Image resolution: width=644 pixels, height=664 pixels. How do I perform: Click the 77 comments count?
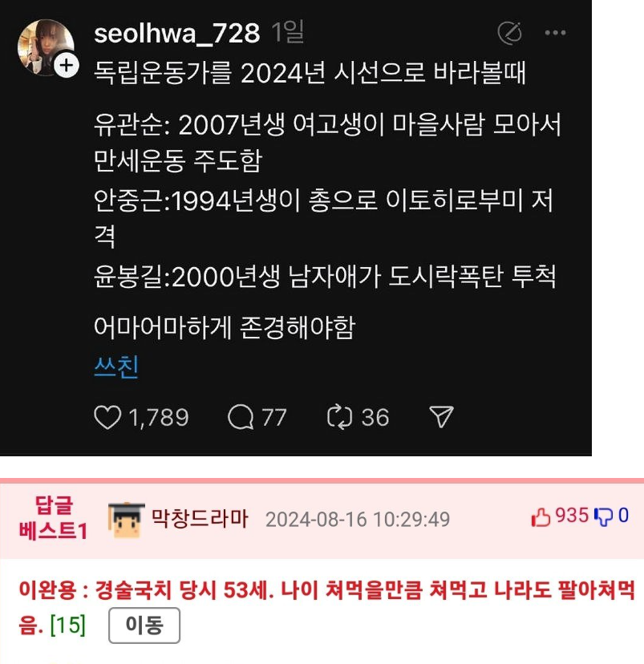pyautogui.click(x=274, y=418)
